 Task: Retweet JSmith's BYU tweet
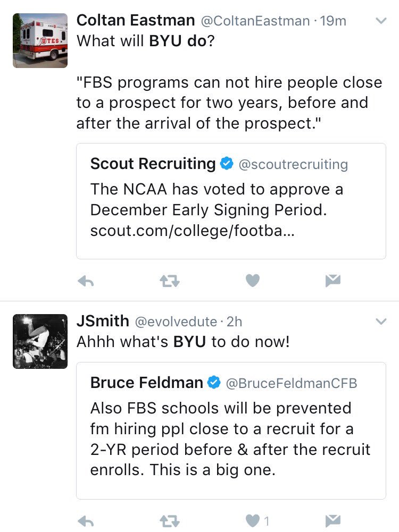[169, 520]
